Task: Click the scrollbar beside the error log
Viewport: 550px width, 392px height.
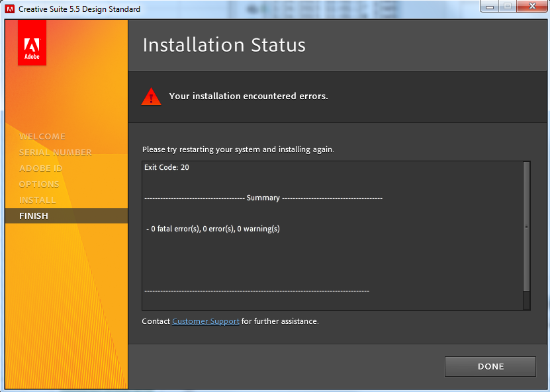Action: (526, 235)
